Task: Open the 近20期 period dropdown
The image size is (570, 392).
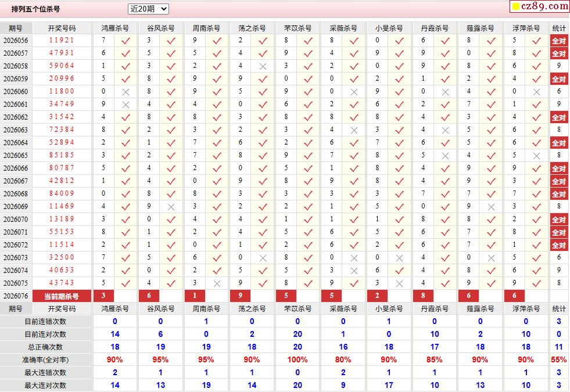Action: pos(148,9)
